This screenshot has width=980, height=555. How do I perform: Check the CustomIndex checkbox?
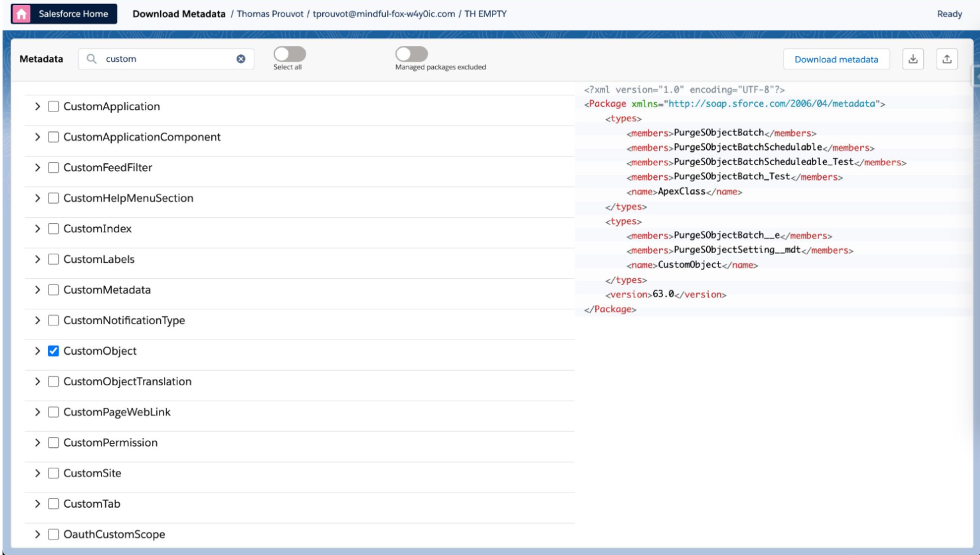point(54,229)
